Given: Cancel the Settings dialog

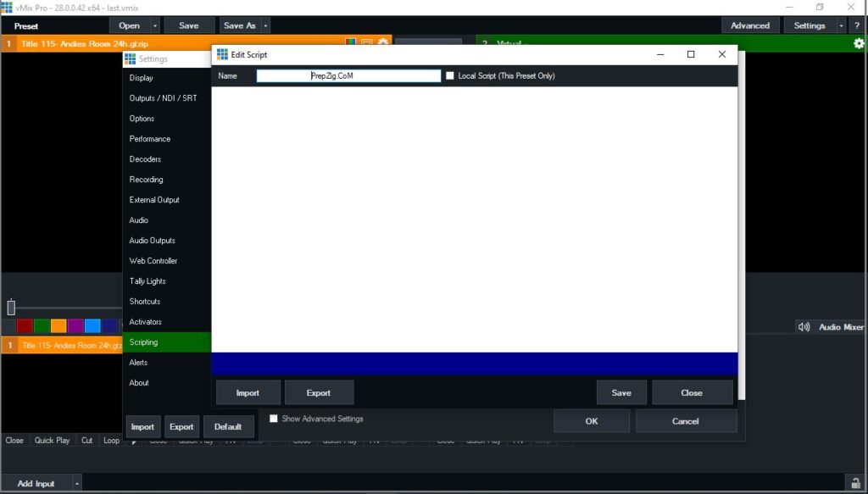Looking at the screenshot, I should (x=685, y=421).
